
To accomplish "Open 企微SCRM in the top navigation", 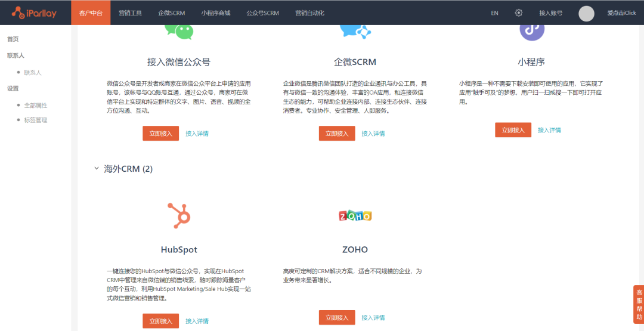I will 172,13.
